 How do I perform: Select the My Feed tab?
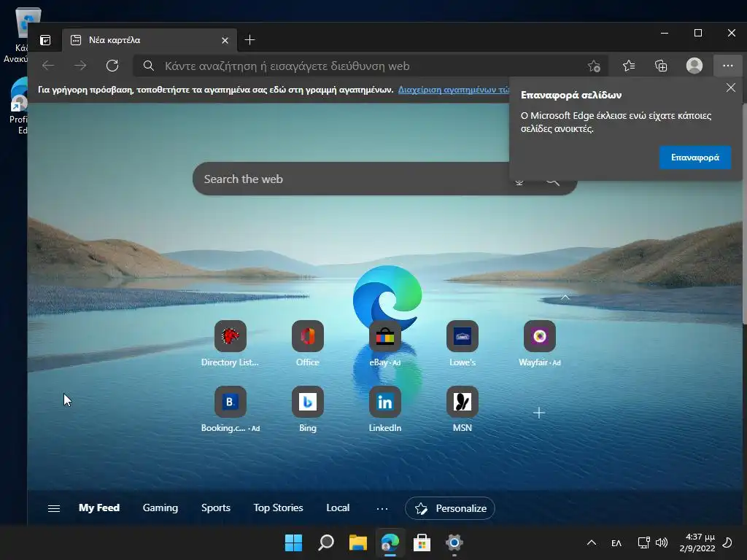coord(99,508)
